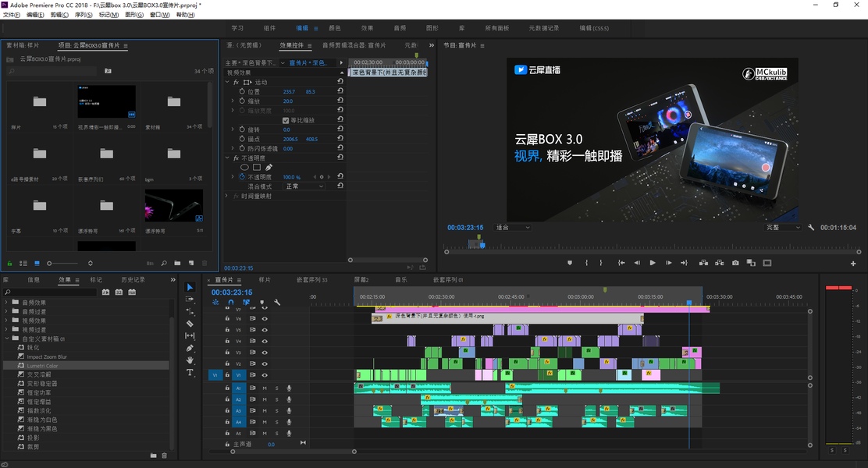Select Impact Zoom Blur preset
Image resolution: width=868 pixels, height=468 pixels.
(47, 356)
